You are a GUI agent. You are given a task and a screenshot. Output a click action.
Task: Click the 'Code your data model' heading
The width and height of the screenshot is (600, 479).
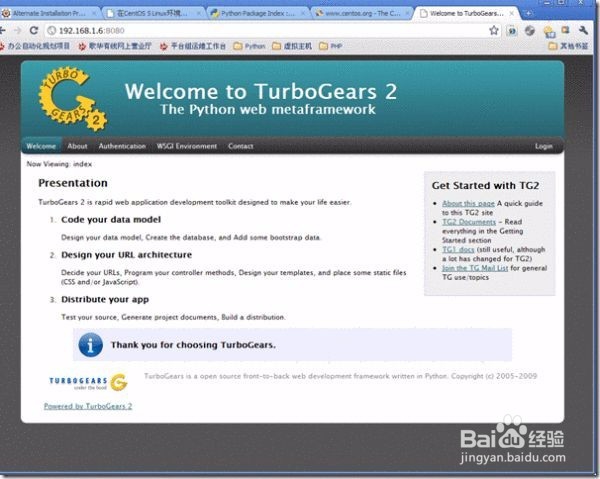click(111, 220)
